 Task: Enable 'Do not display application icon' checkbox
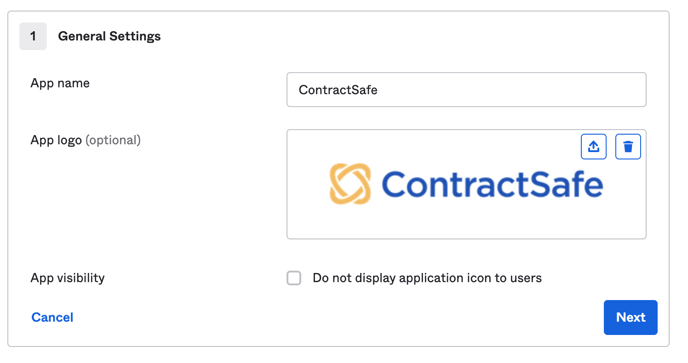coord(294,278)
